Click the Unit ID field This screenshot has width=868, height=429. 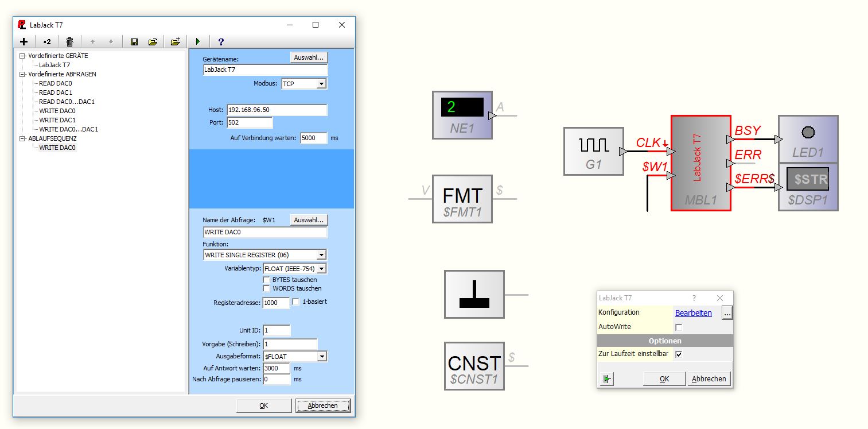277,330
